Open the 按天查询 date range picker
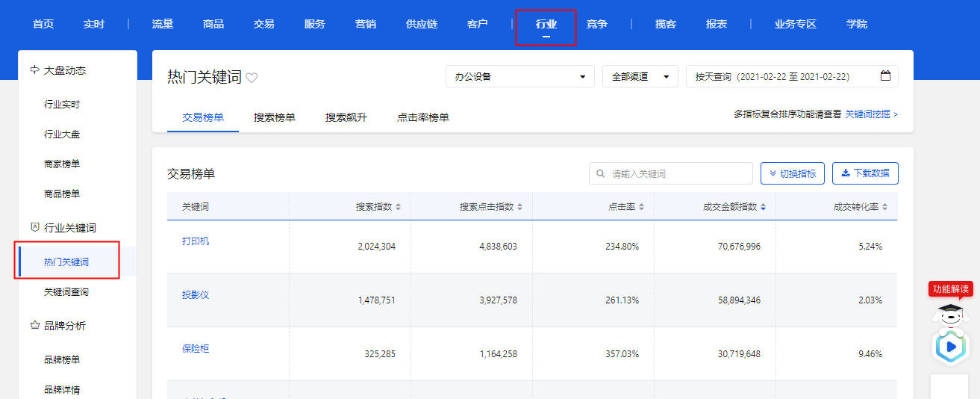Screen dimensions: 980x399 point(792,76)
